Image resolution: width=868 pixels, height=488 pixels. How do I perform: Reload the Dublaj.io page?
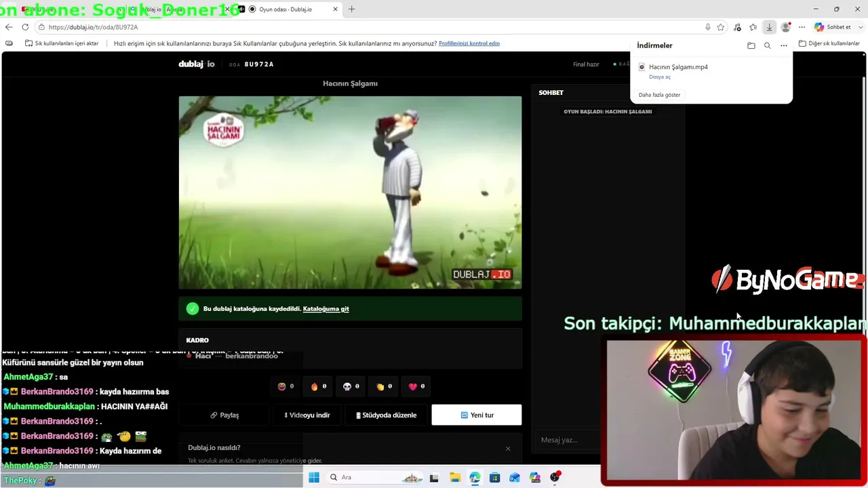25,27
